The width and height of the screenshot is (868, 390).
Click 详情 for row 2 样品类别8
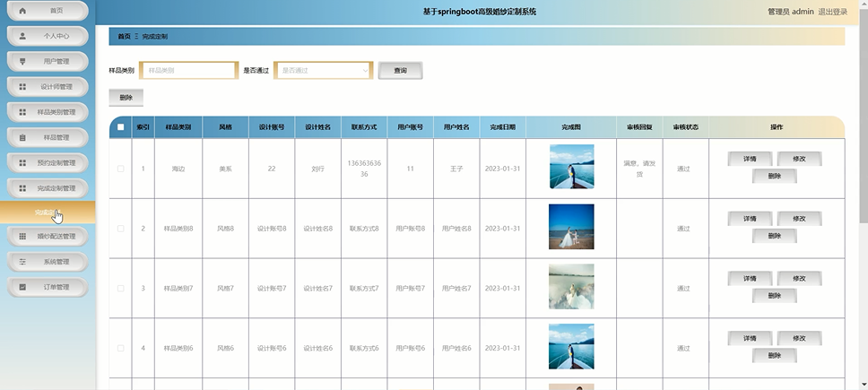click(x=750, y=219)
